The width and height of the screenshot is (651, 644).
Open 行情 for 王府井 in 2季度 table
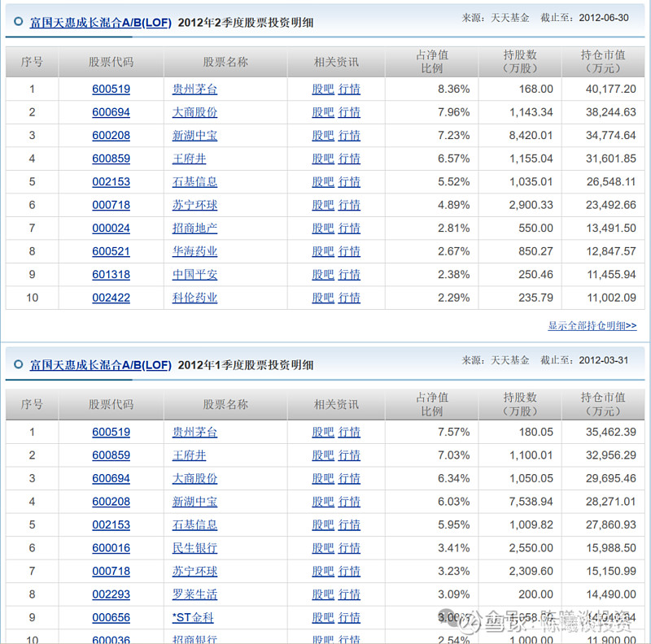point(349,159)
